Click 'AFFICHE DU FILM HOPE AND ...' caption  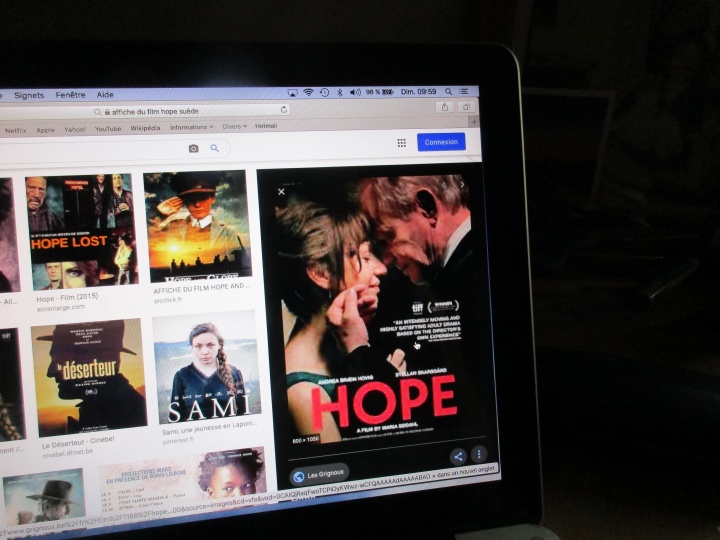click(202, 289)
